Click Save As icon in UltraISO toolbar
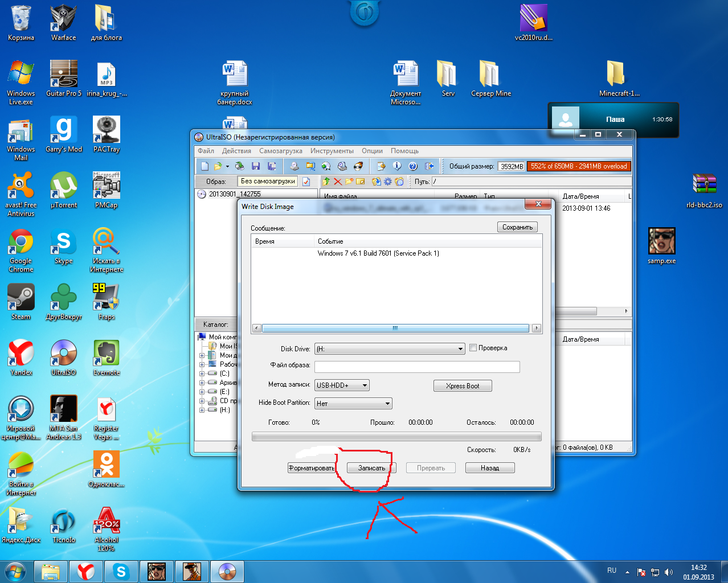Viewport: 728px width, 583px height. [272, 166]
